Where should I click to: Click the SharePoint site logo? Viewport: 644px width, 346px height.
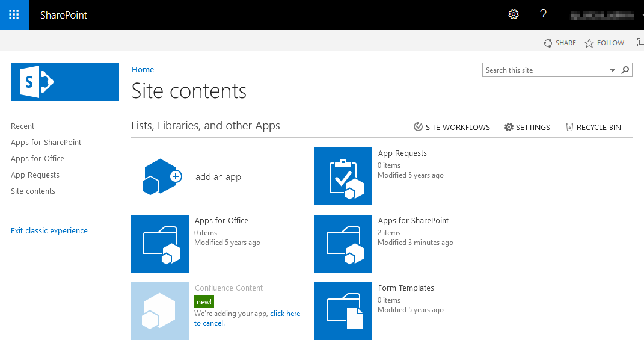tap(65, 82)
